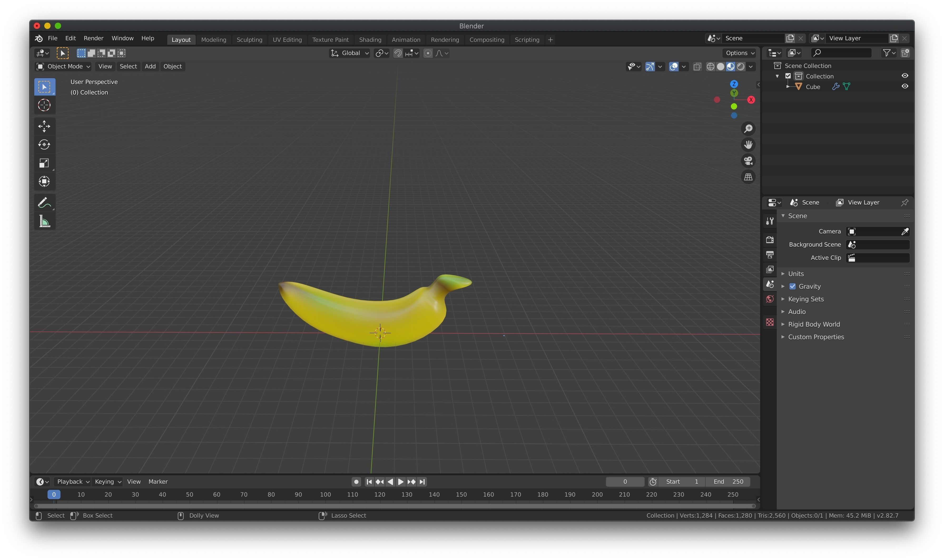Click the Z axis on navigation gizmo

click(x=734, y=84)
